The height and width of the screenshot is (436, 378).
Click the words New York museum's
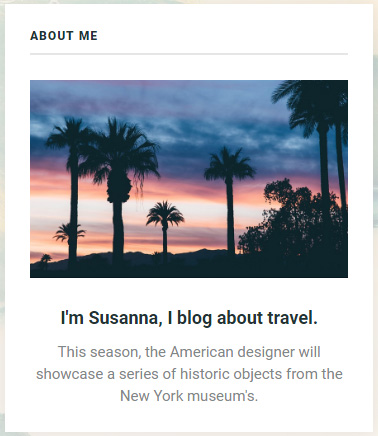click(189, 396)
